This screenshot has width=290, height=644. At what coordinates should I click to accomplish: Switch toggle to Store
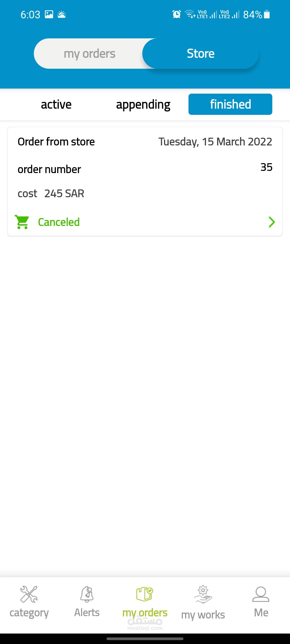tap(201, 54)
